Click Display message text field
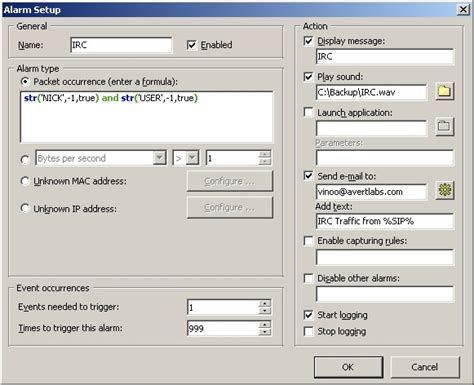The image size is (474, 385). pyautogui.click(x=385, y=56)
